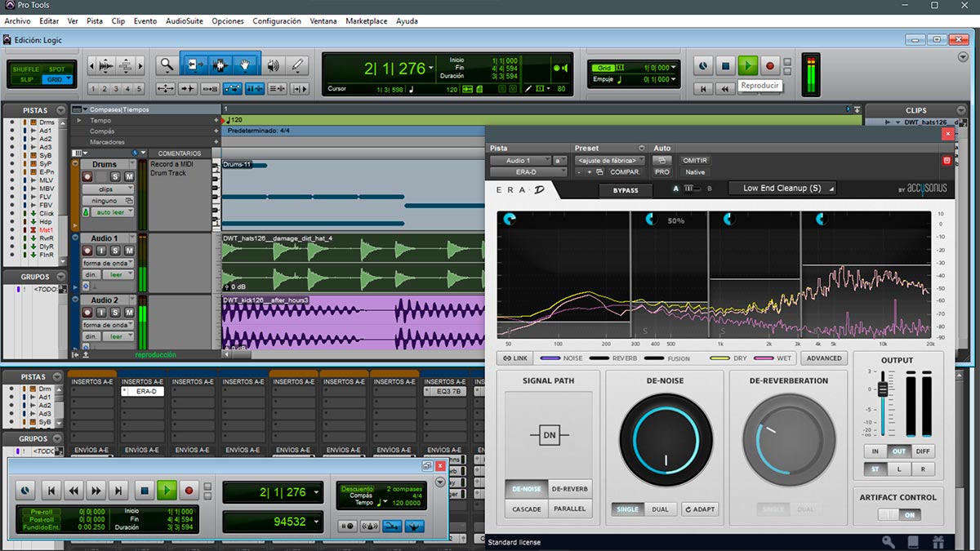The width and height of the screenshot is (980, 551).
Task: Click the LINK button in ERA-D
Action: tap(515, 358)
